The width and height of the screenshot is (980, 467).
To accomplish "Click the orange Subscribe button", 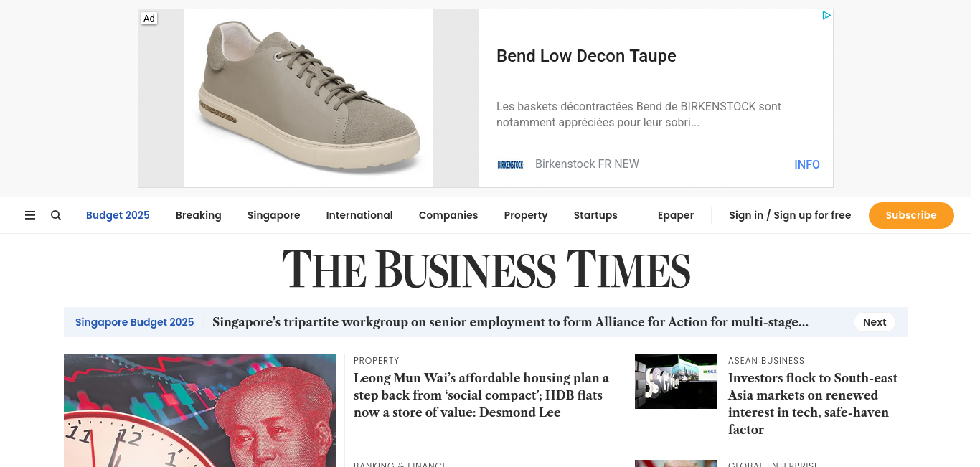I will pyautogui.click(x=911, y=215).
